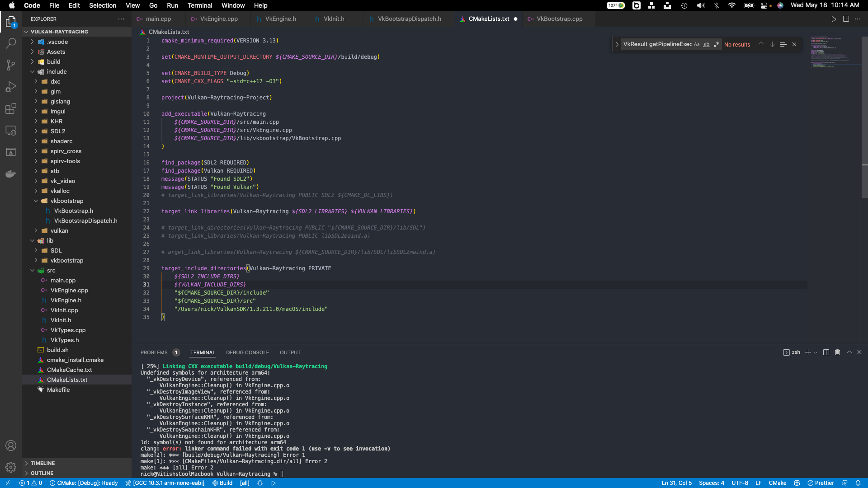Screen dimensions: 868x488
Task: Open the Source Control view
Action: tap(11, 65)
